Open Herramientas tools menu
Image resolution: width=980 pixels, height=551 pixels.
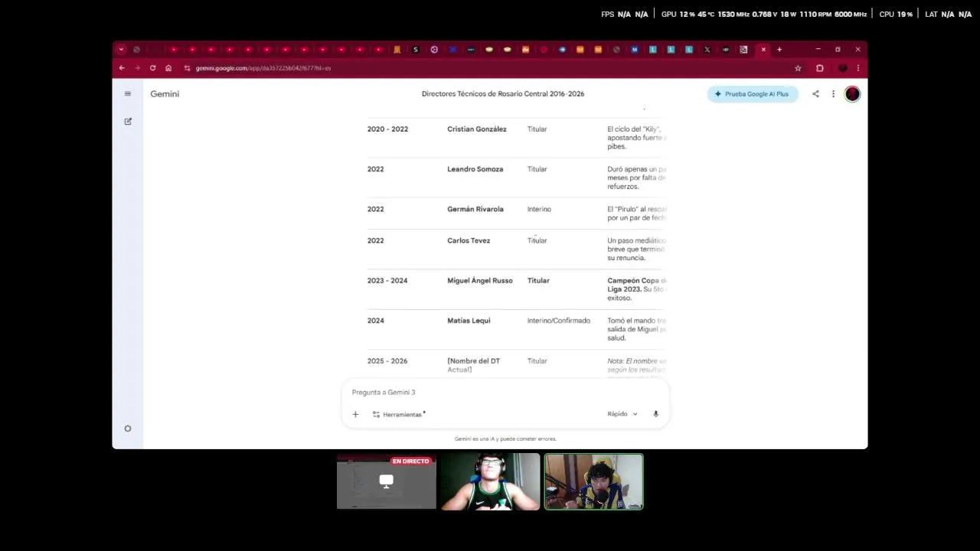(x=399, y=414)
